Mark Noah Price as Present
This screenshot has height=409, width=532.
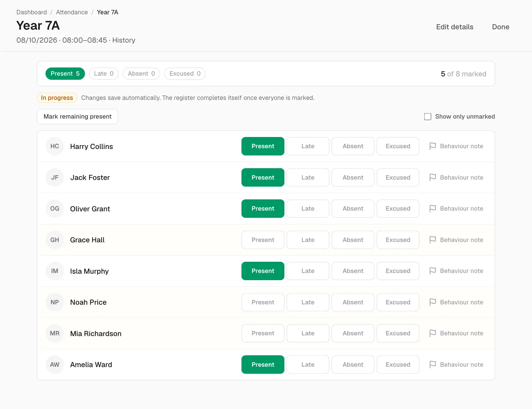(x=263, y=302)
